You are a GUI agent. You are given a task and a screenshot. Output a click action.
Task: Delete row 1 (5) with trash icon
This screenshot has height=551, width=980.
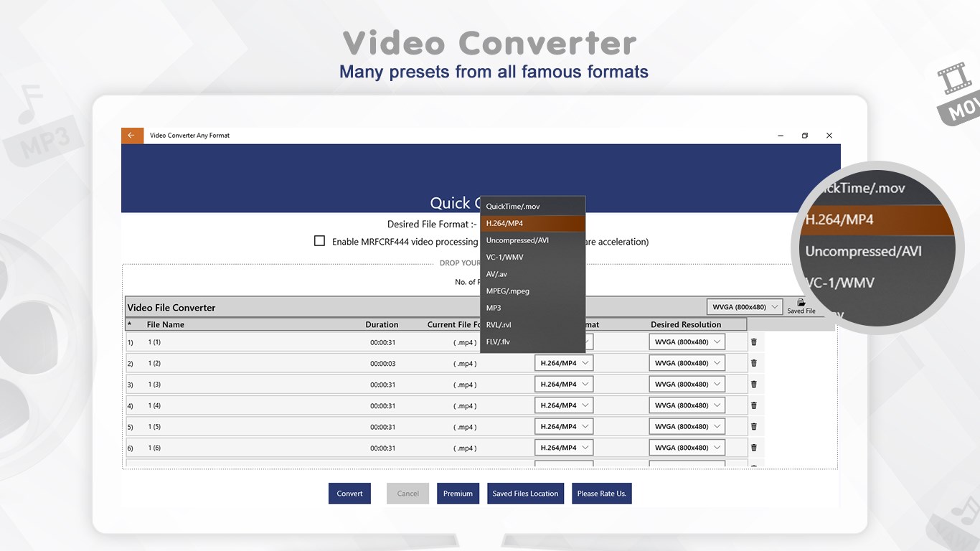753,427
